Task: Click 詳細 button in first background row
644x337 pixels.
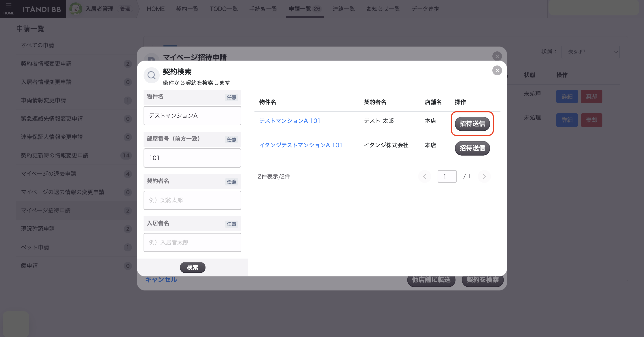Action: [567, 96]
